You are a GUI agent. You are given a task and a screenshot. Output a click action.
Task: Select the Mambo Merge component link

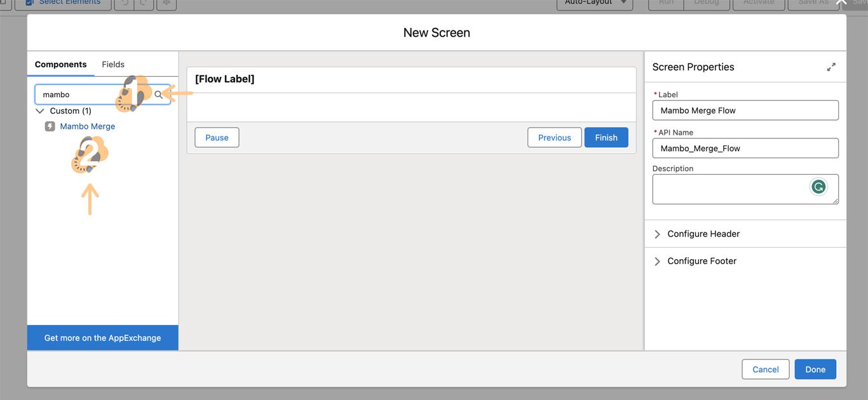click(x=88, y=126)
